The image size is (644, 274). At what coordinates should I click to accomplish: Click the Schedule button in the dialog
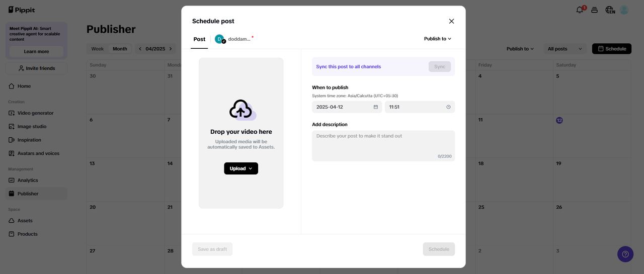(x=439, y=249)
